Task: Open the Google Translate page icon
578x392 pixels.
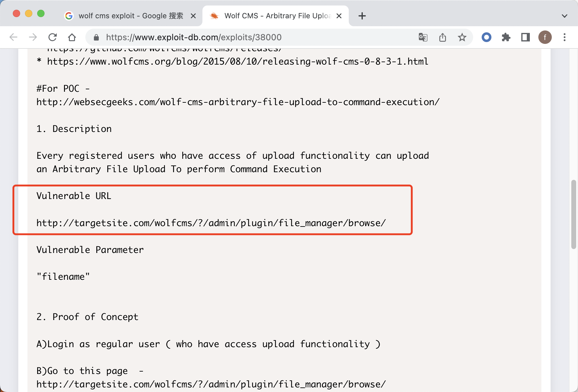Action: [423, 37]
